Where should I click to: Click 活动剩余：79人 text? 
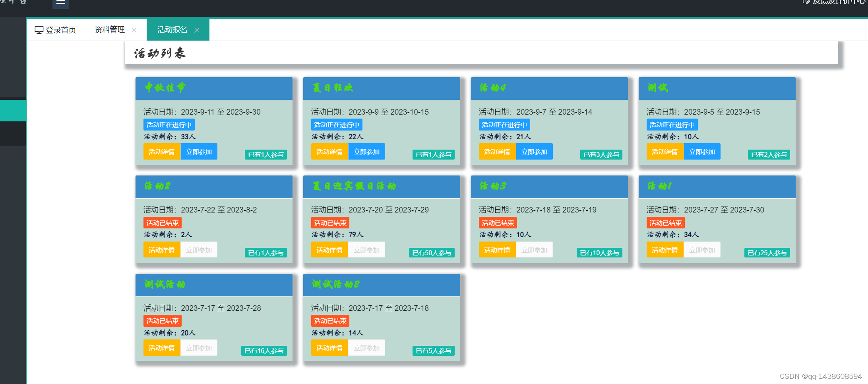click(337, 234)
